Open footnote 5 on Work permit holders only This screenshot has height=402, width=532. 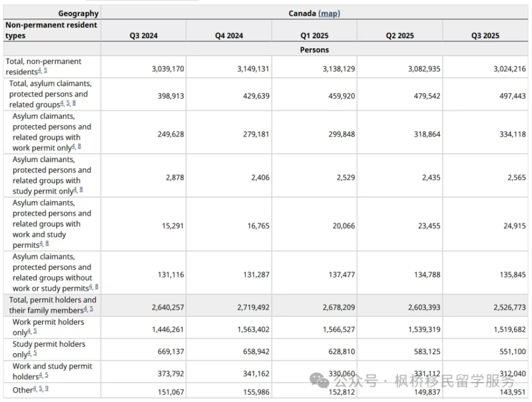tap(35, 331)
